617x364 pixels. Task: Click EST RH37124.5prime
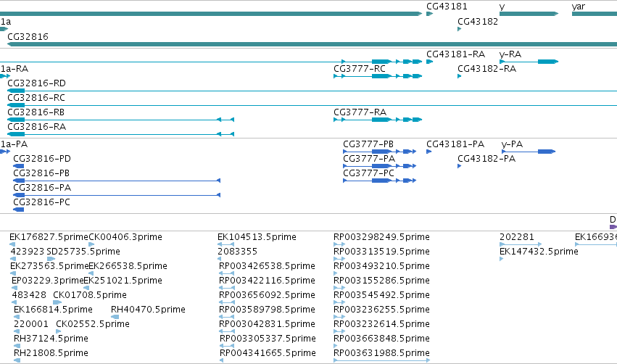tap(51, 339)
